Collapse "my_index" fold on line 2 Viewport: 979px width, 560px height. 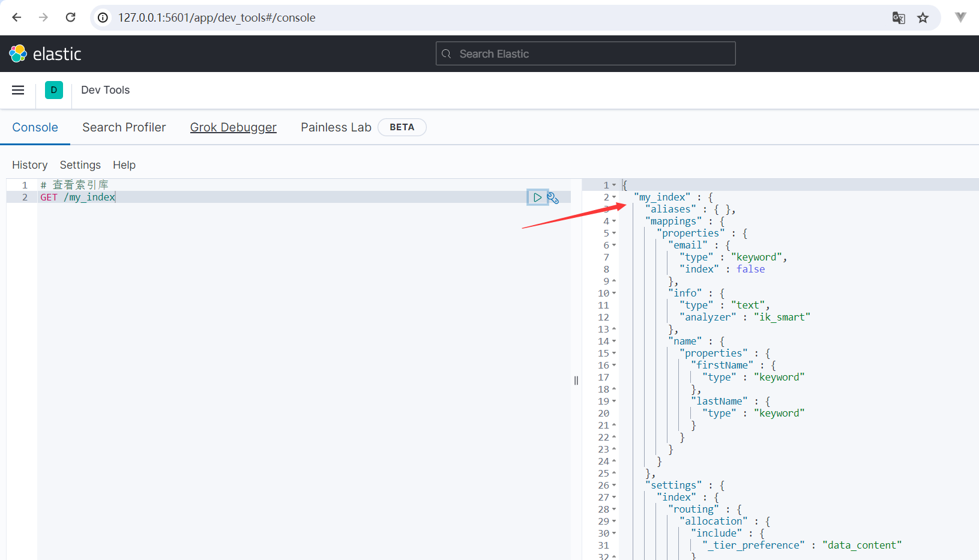click(x=614, y=197)
